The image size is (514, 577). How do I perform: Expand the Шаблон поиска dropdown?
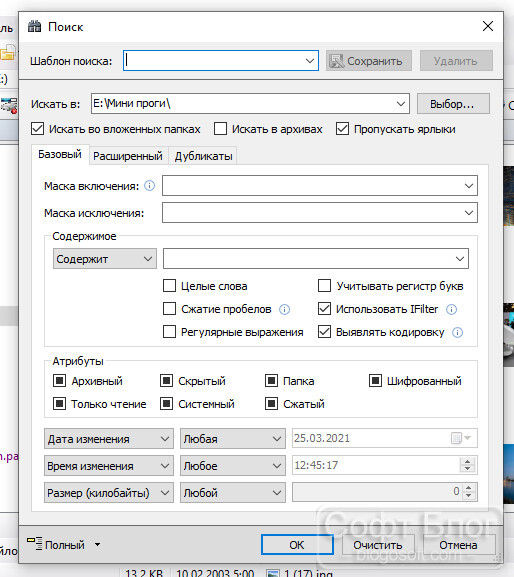pos(310,61)
